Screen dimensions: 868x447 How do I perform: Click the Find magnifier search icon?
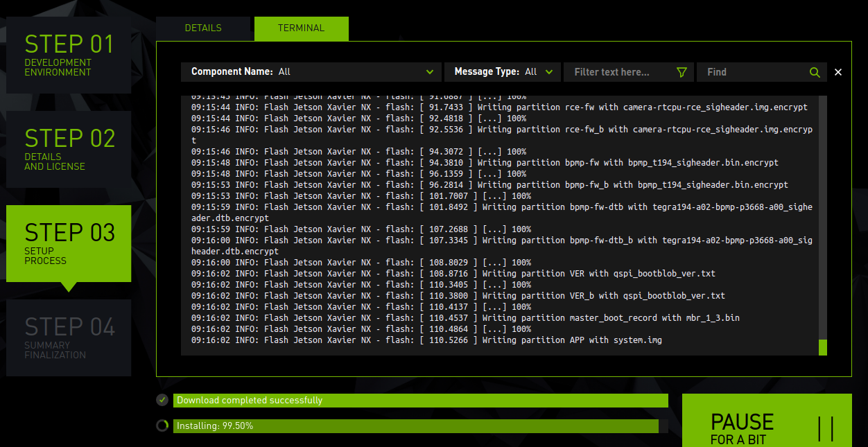pos(815,72)
